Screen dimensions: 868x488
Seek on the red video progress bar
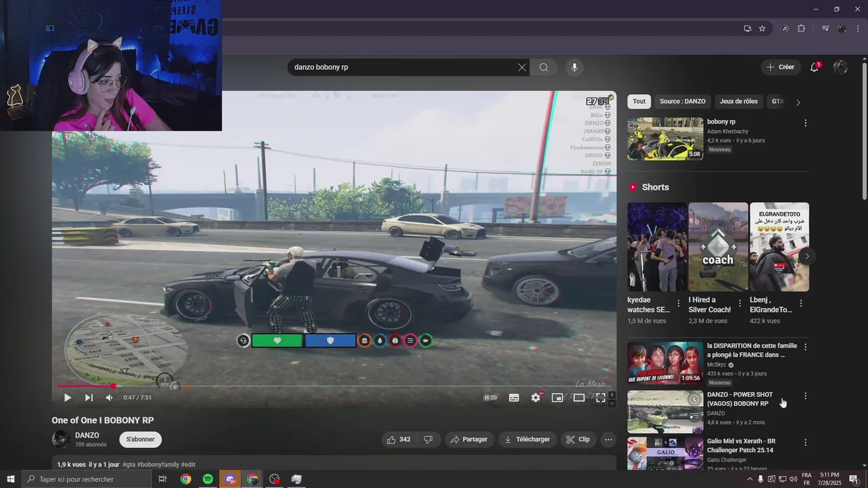click(x=334, y=386)
